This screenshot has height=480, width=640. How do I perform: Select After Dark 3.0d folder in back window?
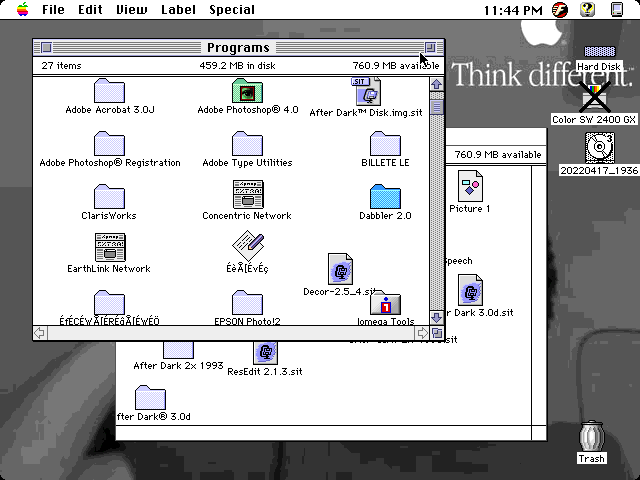(150, 397)
